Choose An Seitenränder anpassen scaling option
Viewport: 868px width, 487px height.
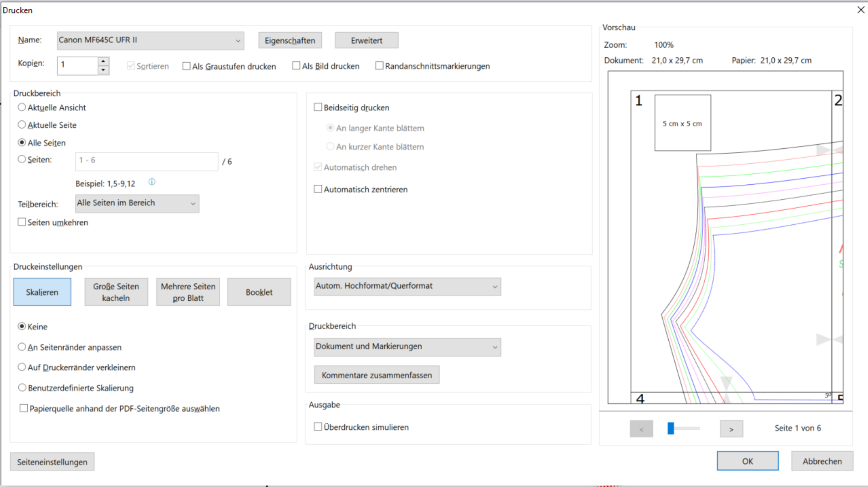pos(22,347)
